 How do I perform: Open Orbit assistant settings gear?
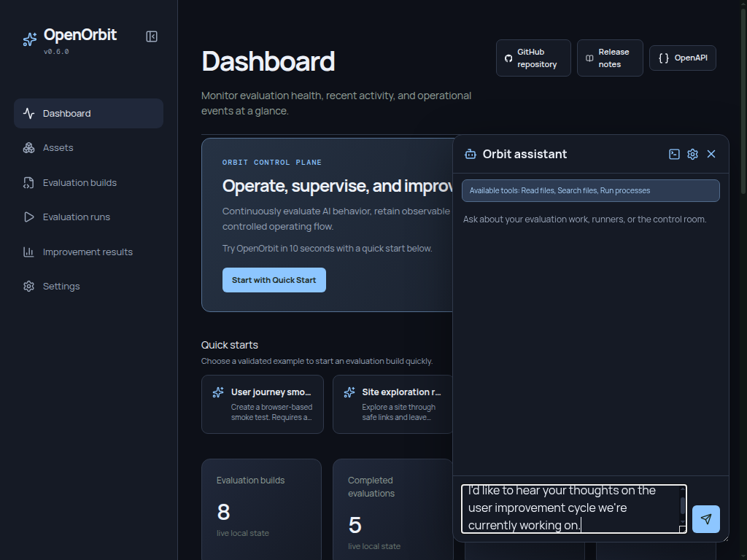click(x=693, y=154)
